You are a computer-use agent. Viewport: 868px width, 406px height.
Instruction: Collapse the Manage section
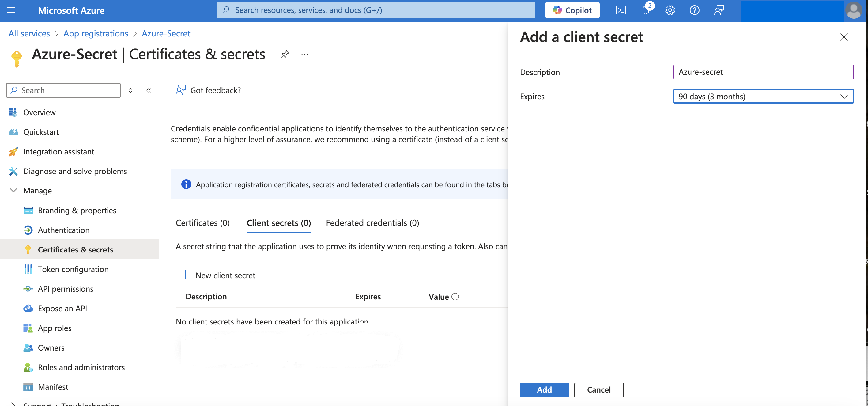point(13,191)
